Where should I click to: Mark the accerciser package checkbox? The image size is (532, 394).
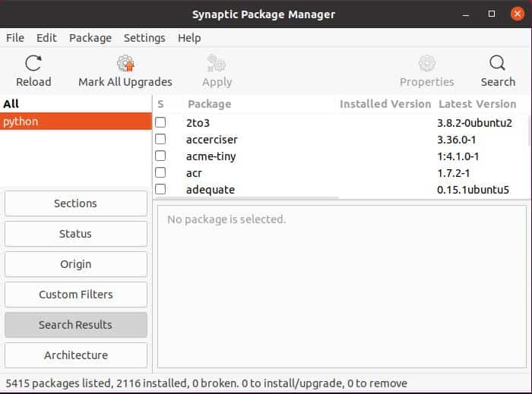pos(160,139)
